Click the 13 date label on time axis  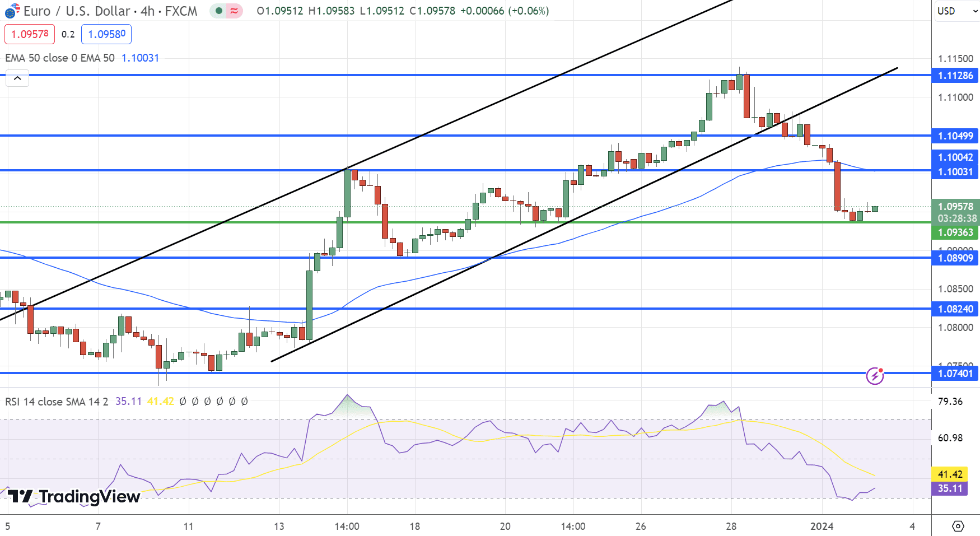tap(279, 526)
